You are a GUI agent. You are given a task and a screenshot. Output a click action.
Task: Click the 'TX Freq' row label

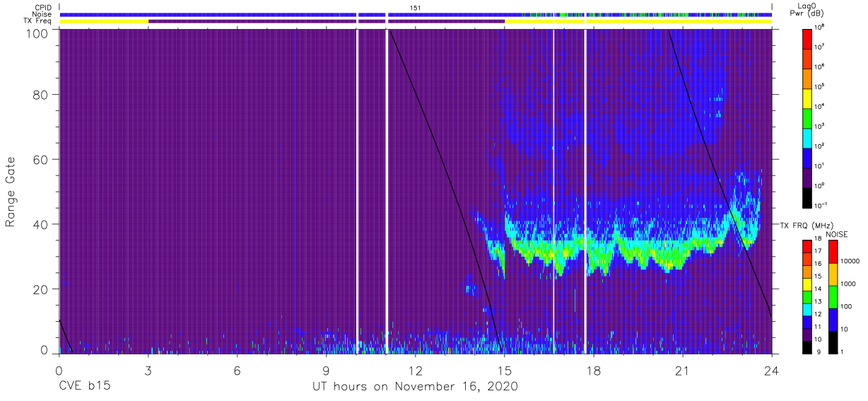[x=37, y=21]
